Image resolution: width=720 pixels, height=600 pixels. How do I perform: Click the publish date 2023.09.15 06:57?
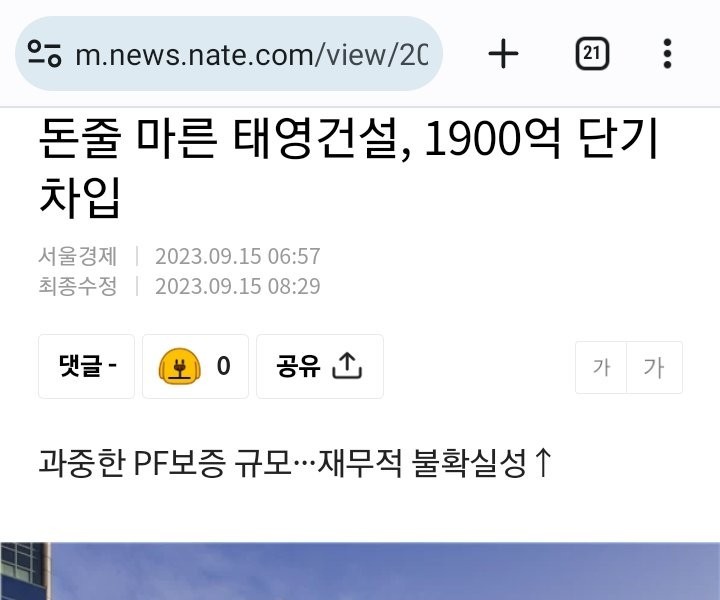[237, 256]
